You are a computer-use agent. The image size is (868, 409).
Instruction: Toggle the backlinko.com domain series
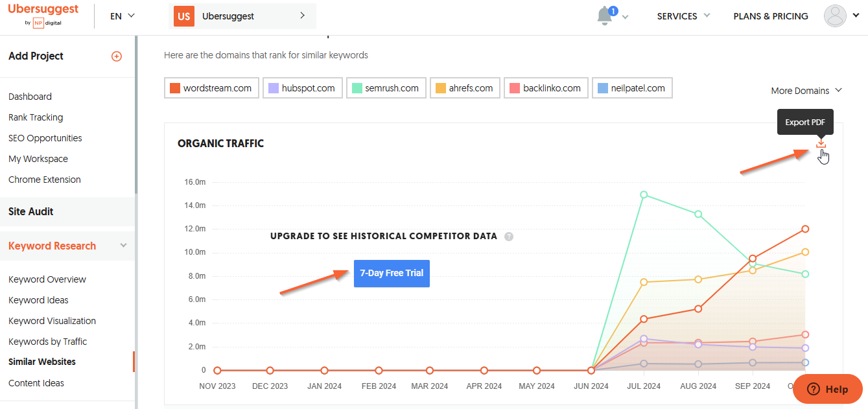[x=546, y=88]
